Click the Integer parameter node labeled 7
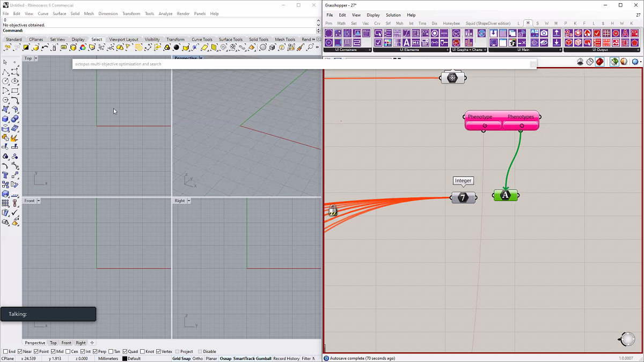 click(463, 198)
